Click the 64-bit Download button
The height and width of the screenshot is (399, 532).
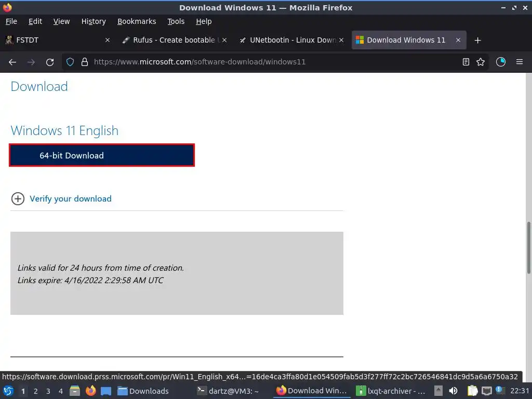(102, 155)
